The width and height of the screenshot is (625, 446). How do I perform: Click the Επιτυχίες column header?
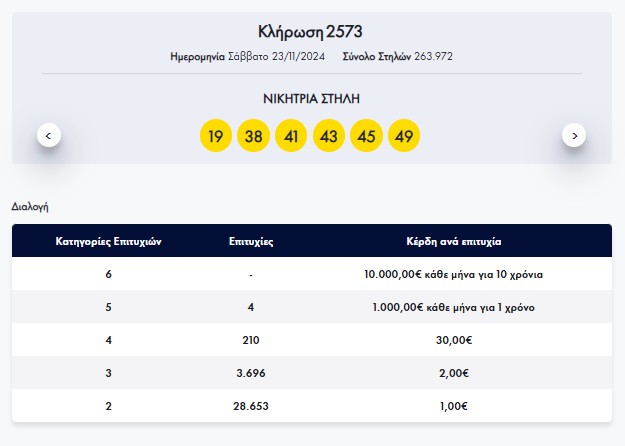[x=251, y=242]
